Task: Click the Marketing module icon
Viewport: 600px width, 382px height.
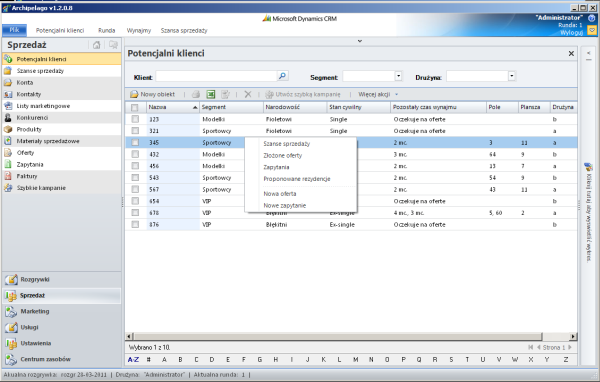Action: (x=11, y=312)
